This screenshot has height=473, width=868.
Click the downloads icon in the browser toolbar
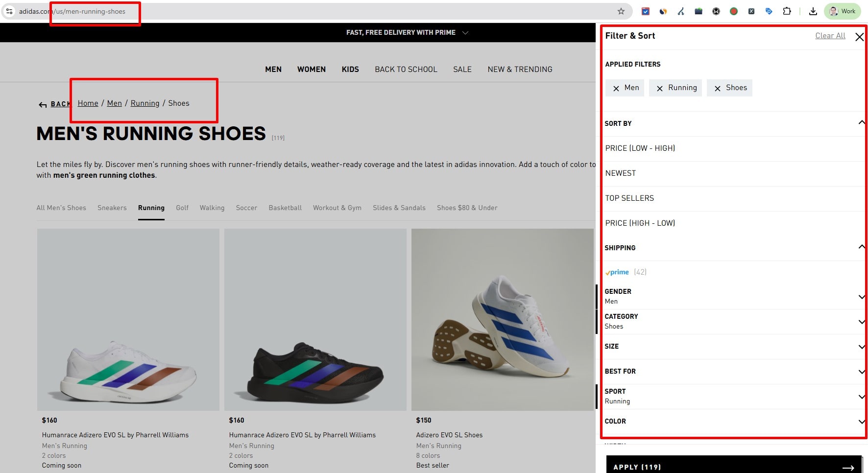pyautogui.click(x=813, y=11)
